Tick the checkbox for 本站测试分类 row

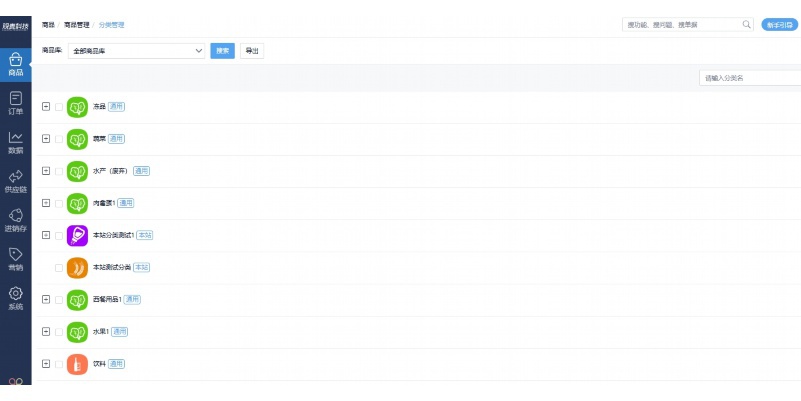tap(59, 268)
